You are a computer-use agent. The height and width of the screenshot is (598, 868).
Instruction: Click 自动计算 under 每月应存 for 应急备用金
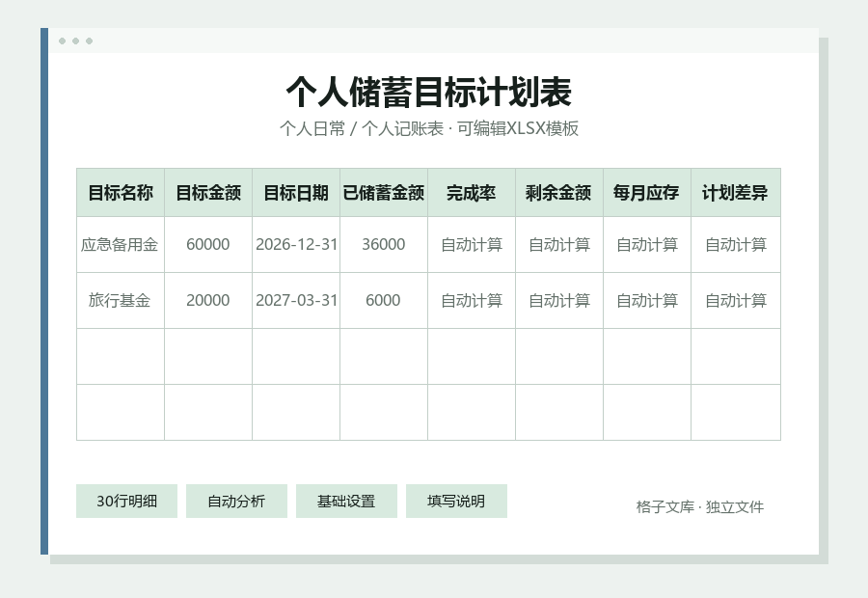click(x=647, y=245)
